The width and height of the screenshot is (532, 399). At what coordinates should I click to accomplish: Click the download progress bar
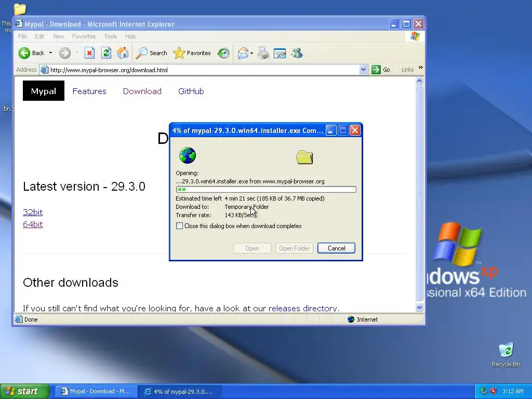[x=266, y=189]
